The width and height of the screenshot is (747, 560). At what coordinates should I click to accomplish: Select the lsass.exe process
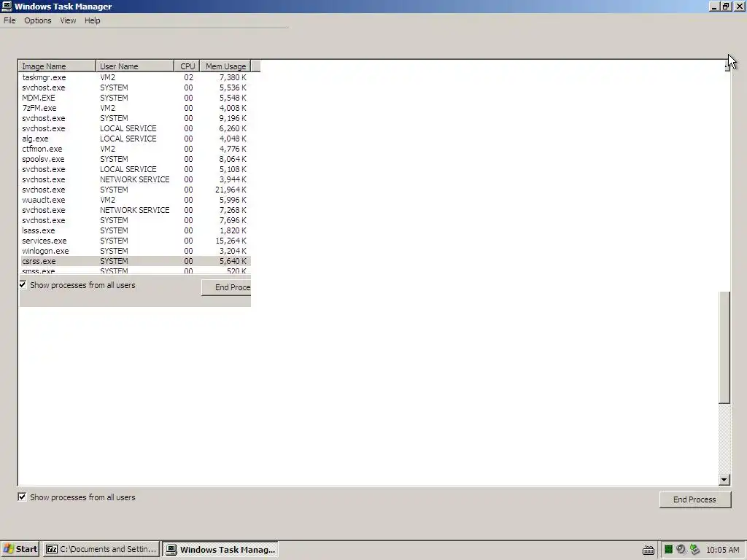(135, 230)
